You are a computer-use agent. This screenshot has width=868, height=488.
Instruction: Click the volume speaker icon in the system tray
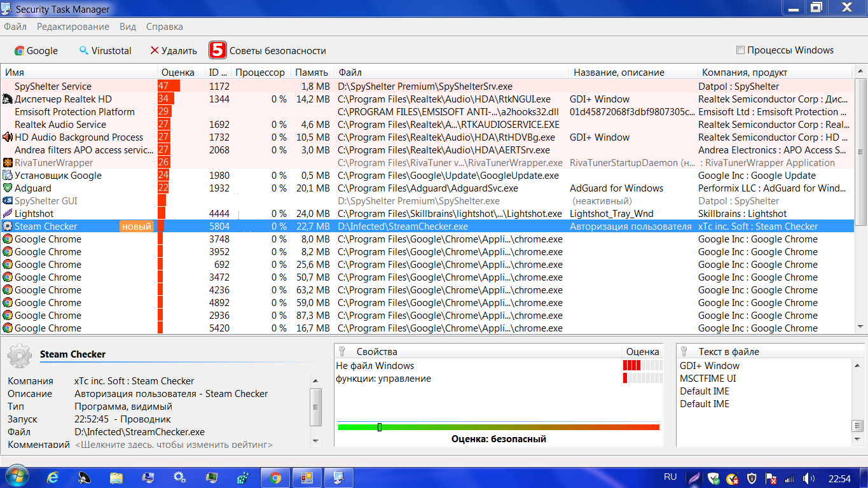[x=809, y=478]
